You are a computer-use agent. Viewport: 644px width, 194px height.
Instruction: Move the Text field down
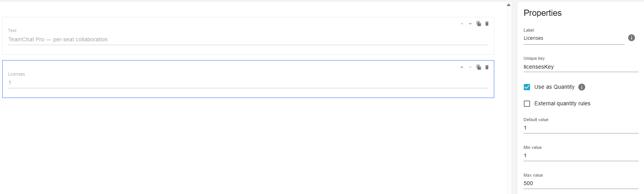470,24
